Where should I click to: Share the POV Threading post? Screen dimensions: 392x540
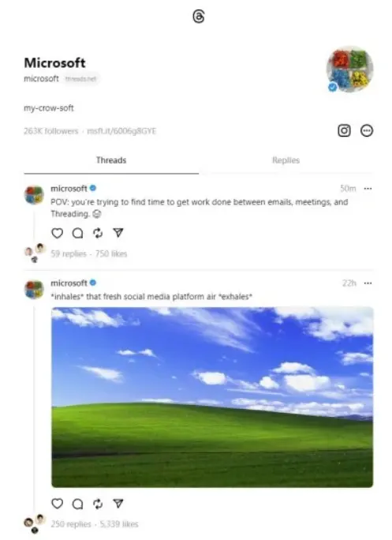coord(118,233)
